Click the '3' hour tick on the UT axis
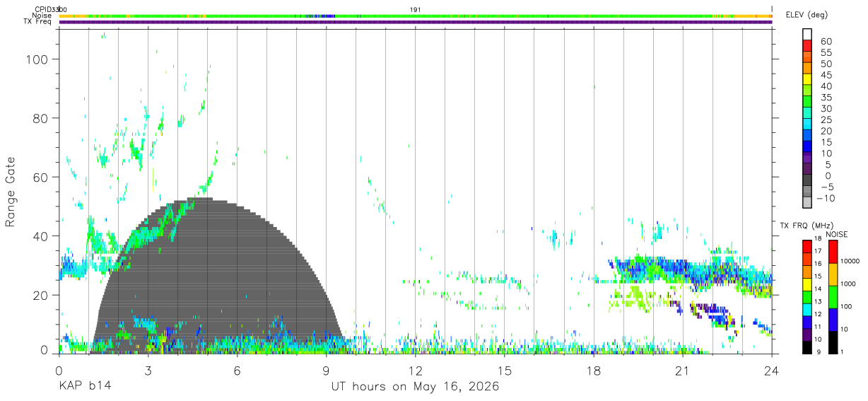The width and height of the screenshot is (868, 401). click(x=148, y=371)
